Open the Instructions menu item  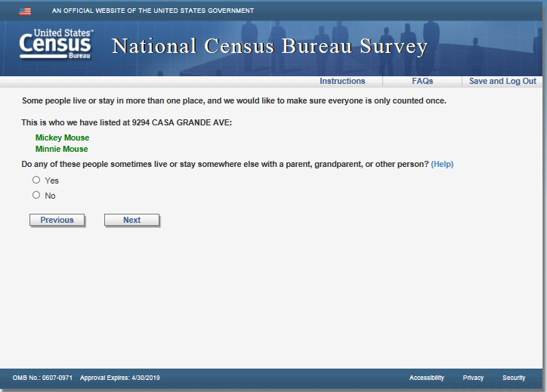pyautogui.click(x=342, y=81)
